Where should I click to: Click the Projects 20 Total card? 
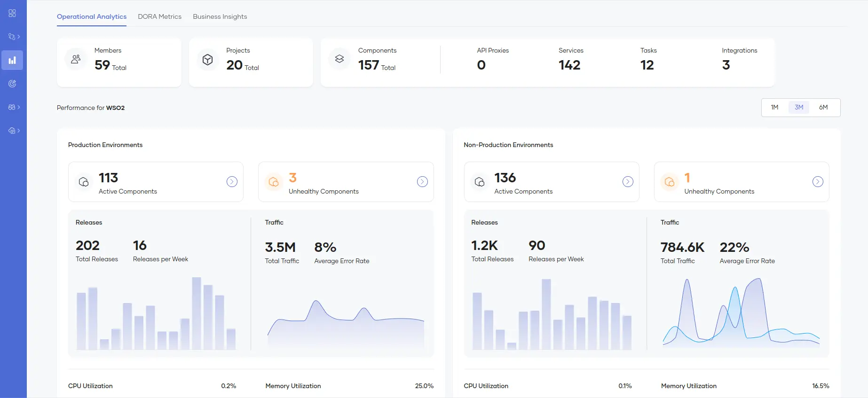(x=251, y=62)
